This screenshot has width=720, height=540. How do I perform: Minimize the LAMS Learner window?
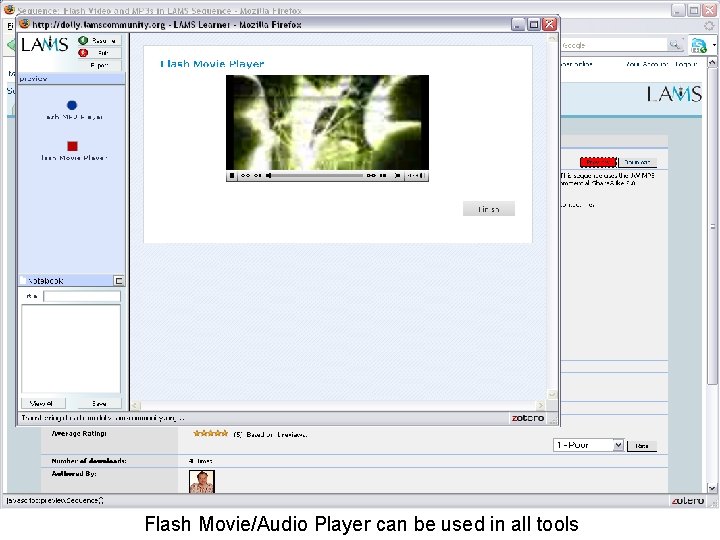[x=518, y=24]
